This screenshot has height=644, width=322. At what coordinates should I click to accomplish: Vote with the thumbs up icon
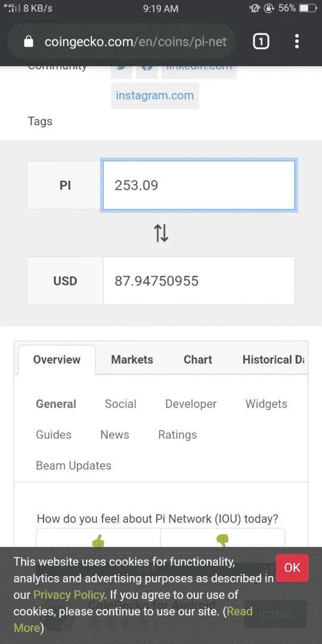[x=98, y=540]
